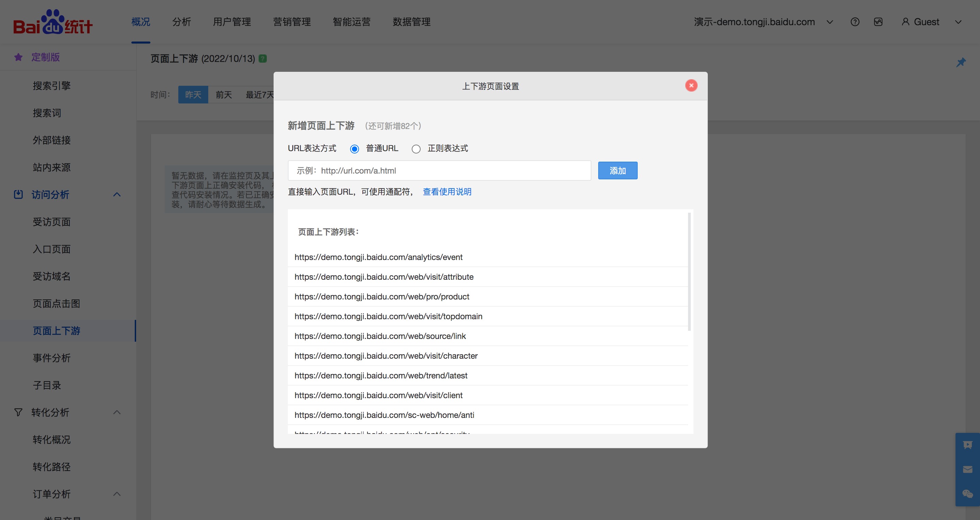The image size is (980, 520).
Task: Open 外部链接 in the sidebar
Action: pos(52,140)
